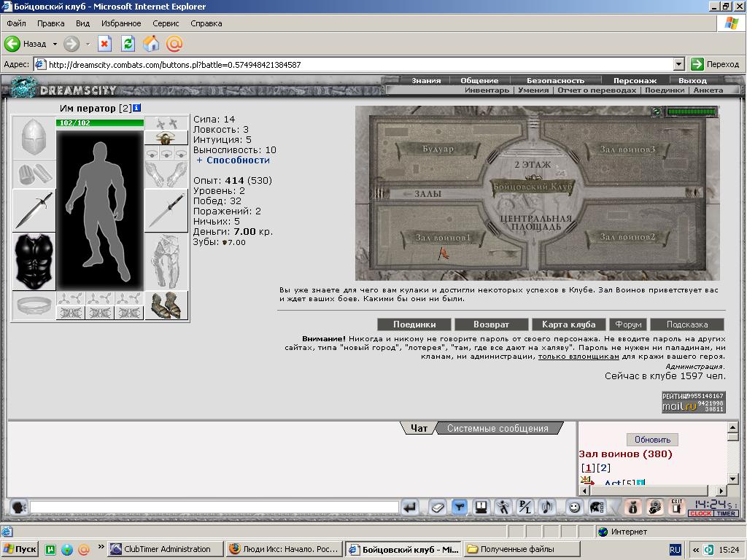Viewport: 747px width, 560px height.
Task: Open the Вид menu
Action: tap(82, 23)
